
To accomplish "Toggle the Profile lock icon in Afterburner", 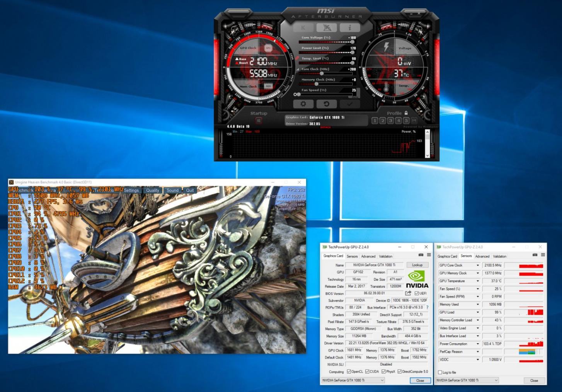I will pyautogui.click(x=406, y=113).
